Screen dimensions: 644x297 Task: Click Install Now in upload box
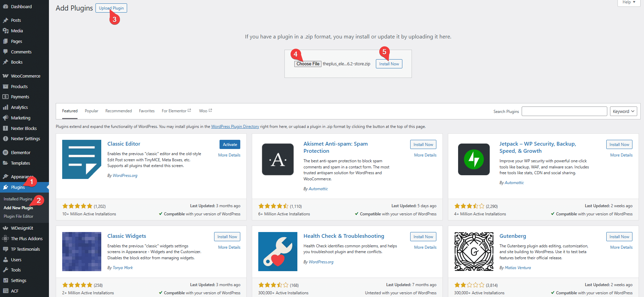pyautogui.click(x=389, y=64)
